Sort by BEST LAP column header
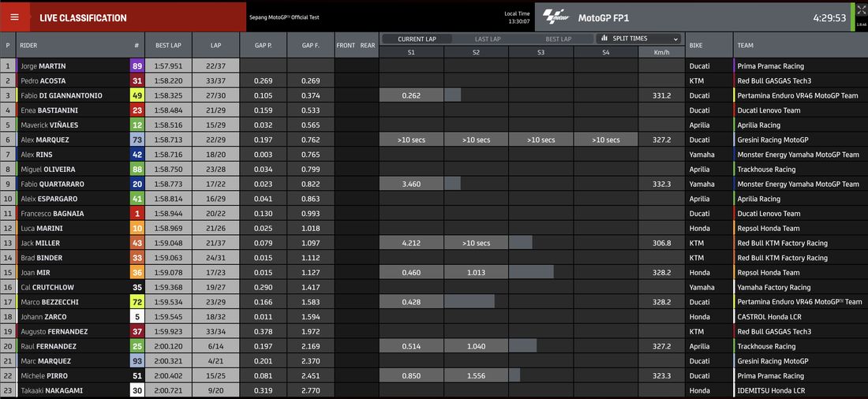This screenshot has height=399, width=868. point(168,46)
